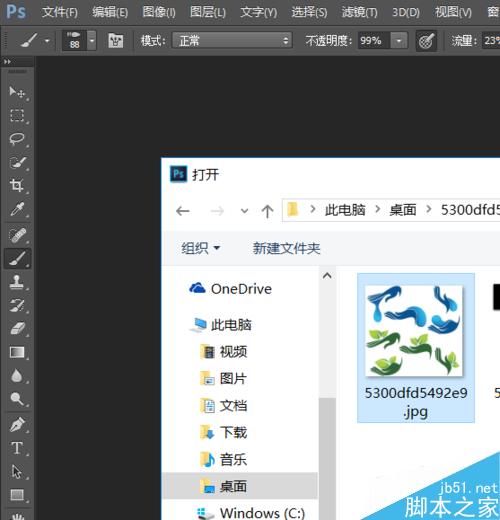Select the Blur tool

point(17,375)
